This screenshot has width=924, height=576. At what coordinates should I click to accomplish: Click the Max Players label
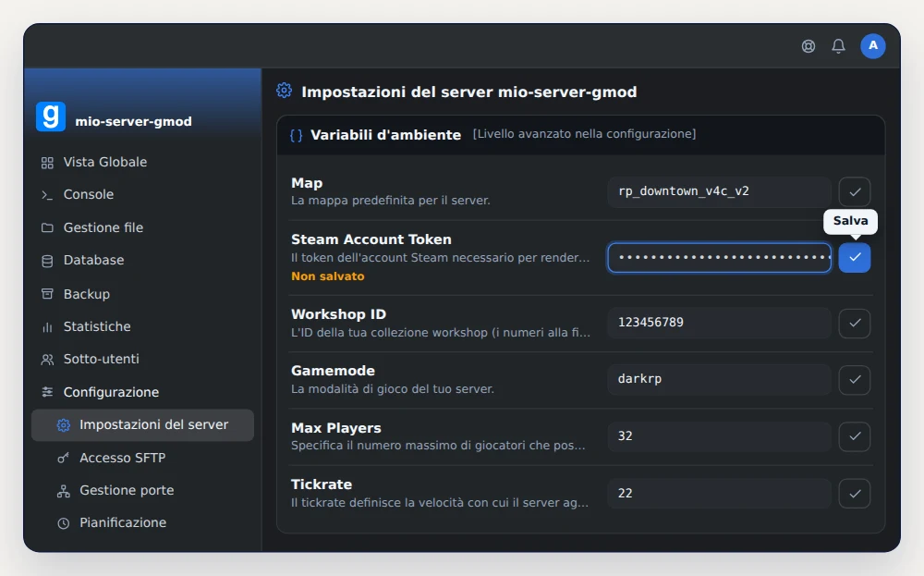tap(336, 428)
